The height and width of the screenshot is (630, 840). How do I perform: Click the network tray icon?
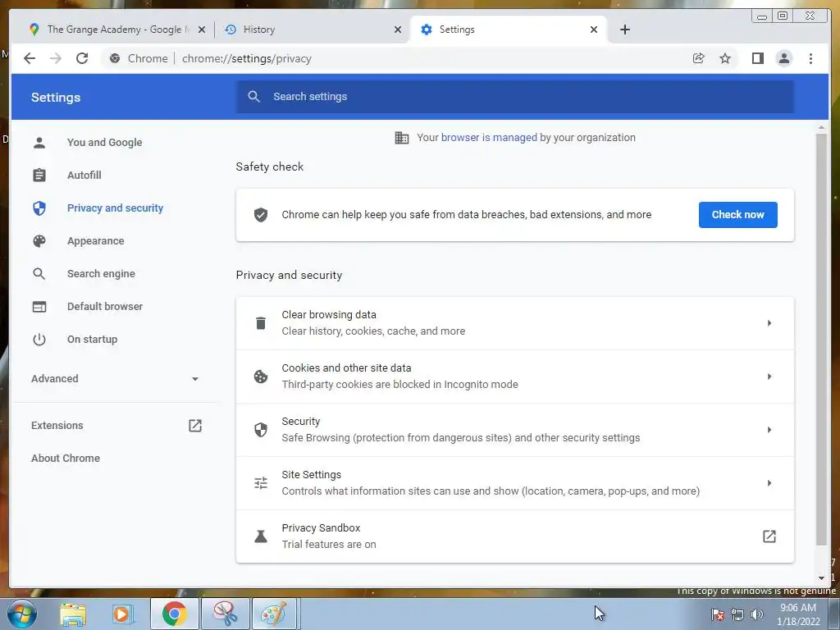tap(737, 614)
